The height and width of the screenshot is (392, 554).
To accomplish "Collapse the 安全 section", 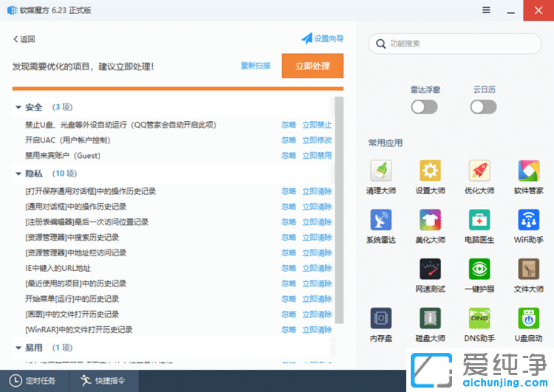I will pyautogui.click(x=18, y=107).
